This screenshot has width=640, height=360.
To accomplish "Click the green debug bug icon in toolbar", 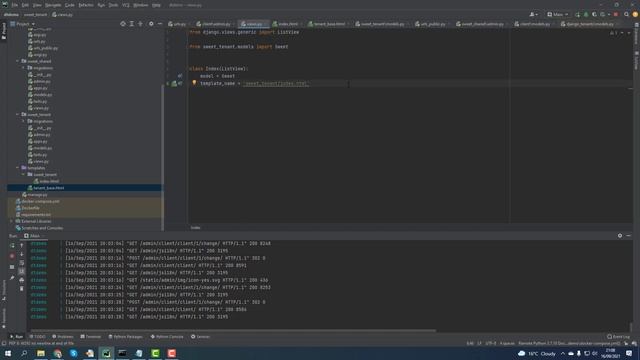I will [x=586, y=14].
